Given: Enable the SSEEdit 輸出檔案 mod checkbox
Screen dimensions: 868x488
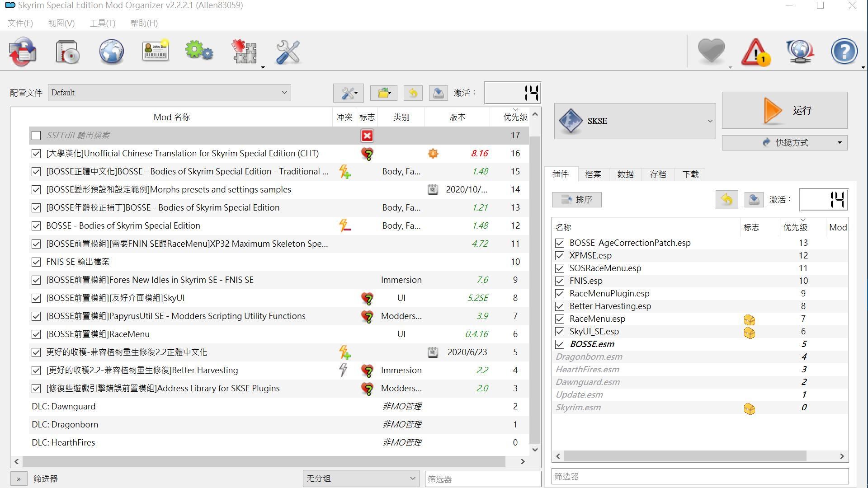Looking at the screenshot, I should pyautogui.click(x=36, y=136).
